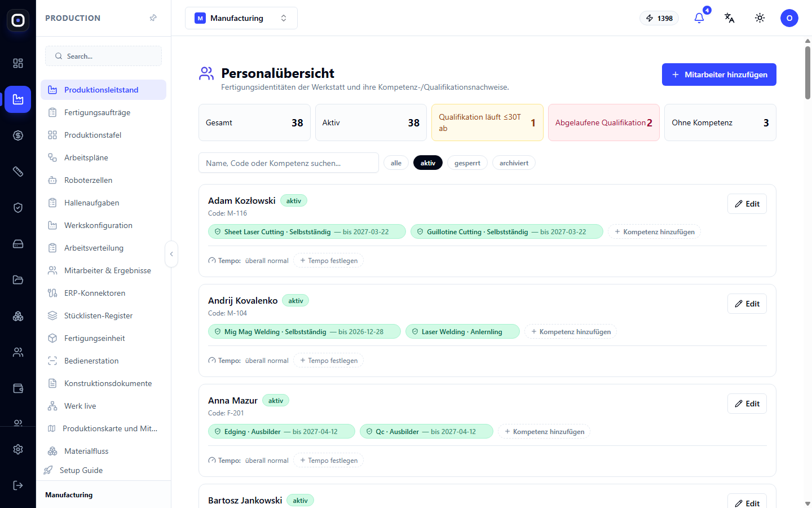
Task: Edit the Andrij Kovalenko entry
Action: [747, 304]
